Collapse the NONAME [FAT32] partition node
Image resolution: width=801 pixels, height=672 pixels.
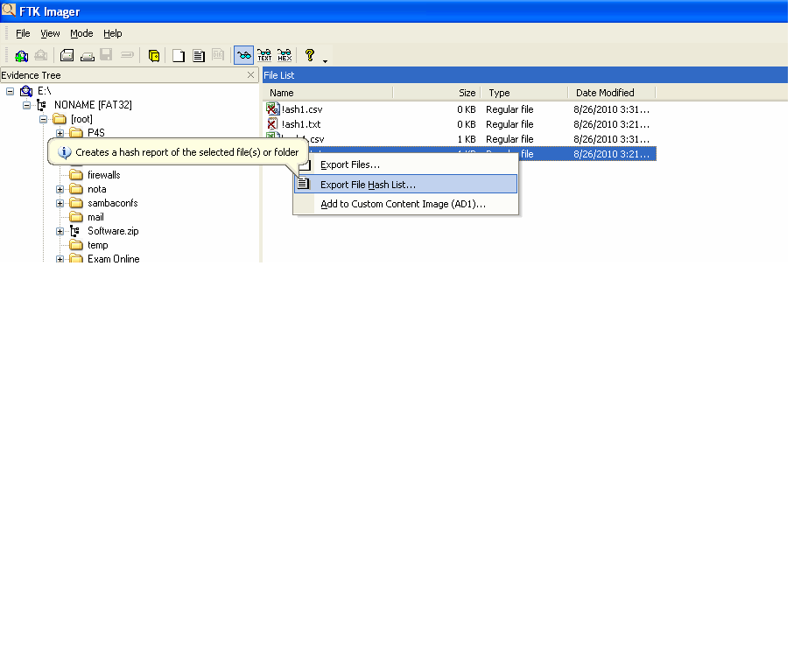[x=26, y=105]
